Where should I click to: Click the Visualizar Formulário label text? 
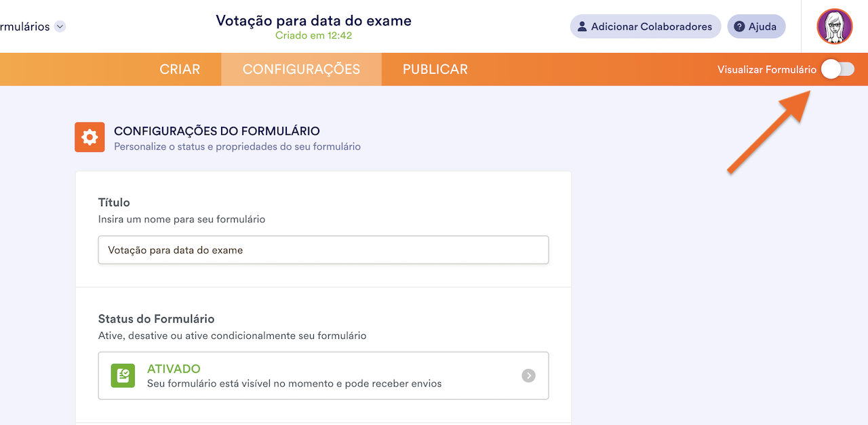[766, 69]
